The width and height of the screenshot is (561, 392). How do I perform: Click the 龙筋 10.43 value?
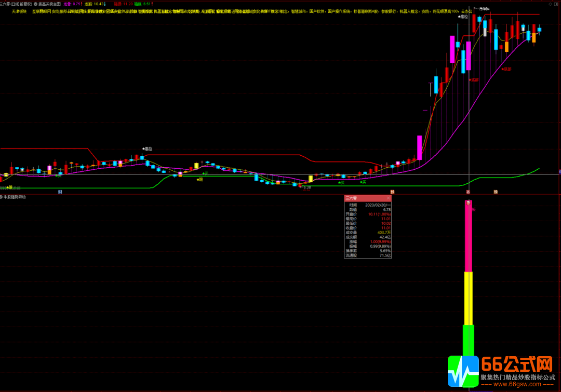pos(95,4)
